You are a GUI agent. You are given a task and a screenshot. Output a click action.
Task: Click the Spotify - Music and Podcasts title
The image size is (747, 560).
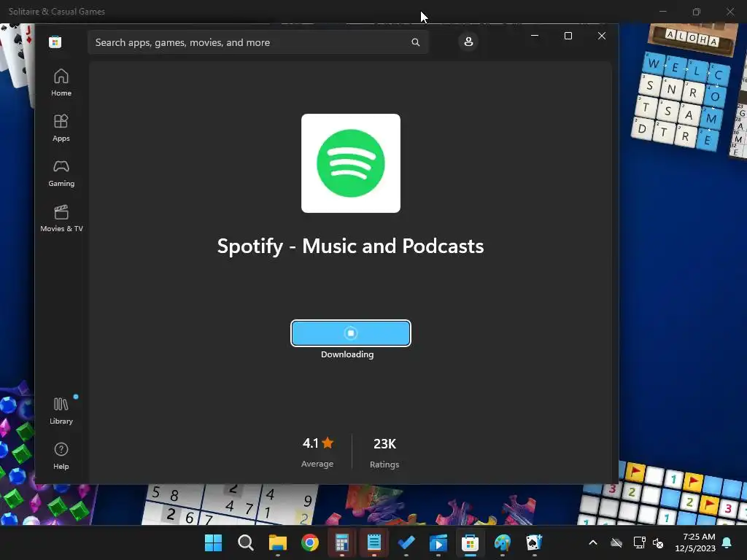click(351, 246)
